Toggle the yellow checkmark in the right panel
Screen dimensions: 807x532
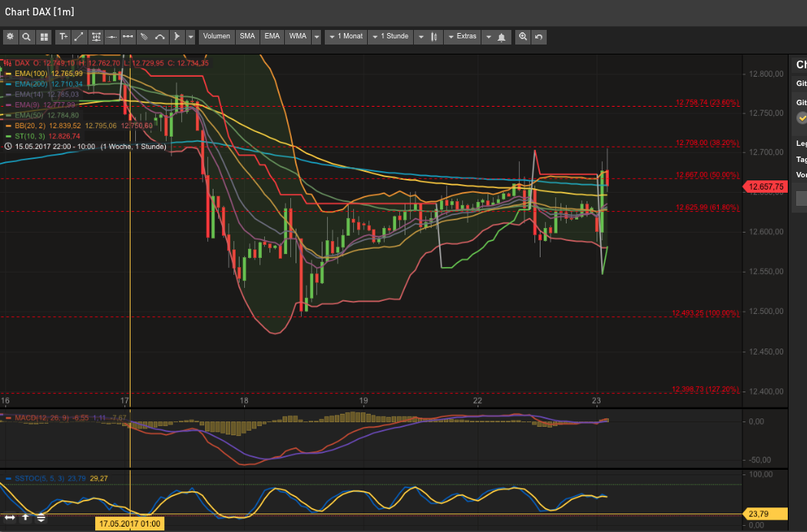802,118
